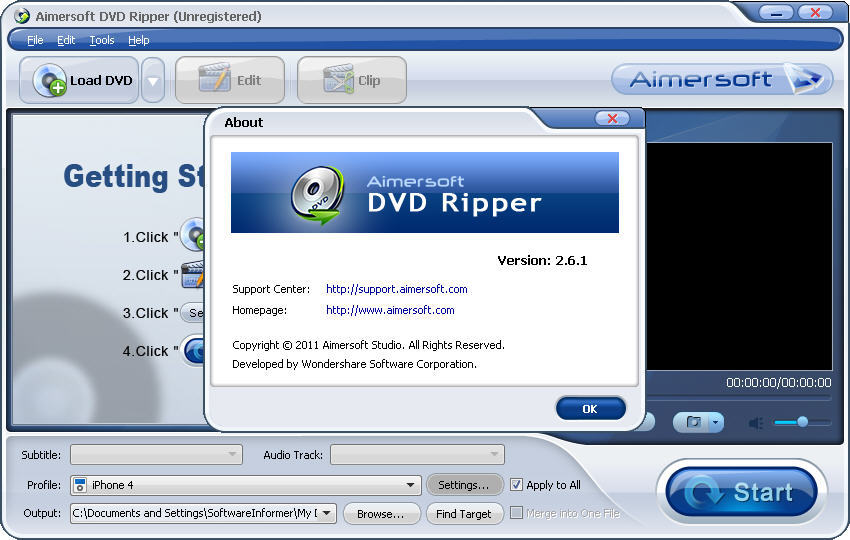Click the black video preview area
The height and width of the screenshot is (540, 850).
tap(739, 256)
